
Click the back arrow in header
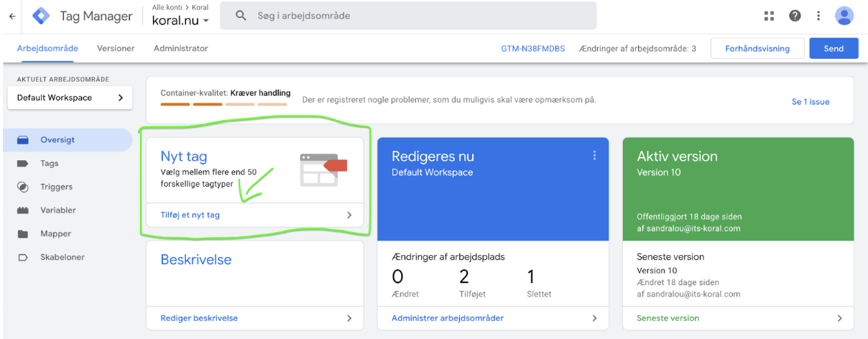[x=12, y=16]
